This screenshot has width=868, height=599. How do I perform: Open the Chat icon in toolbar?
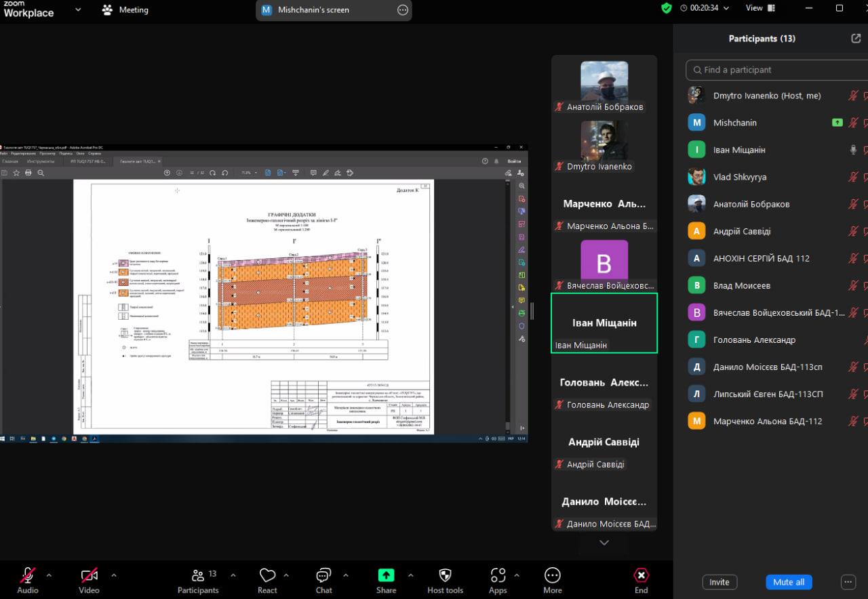pos(323,576)
